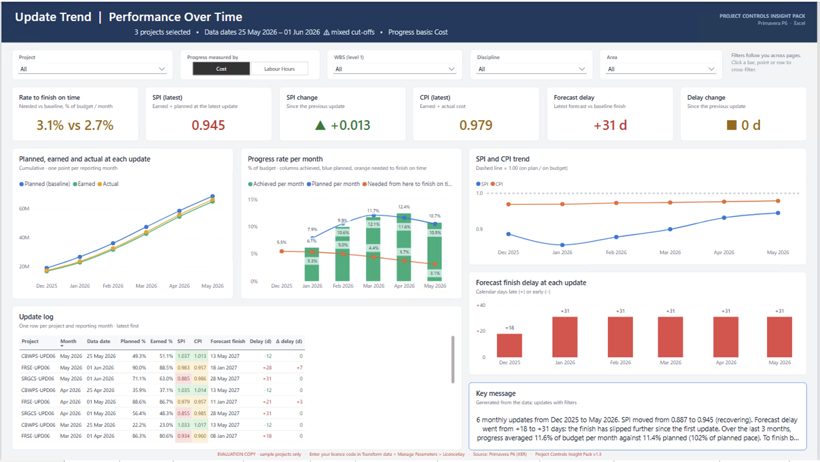Select Cost as progress measure

point(221,69)
